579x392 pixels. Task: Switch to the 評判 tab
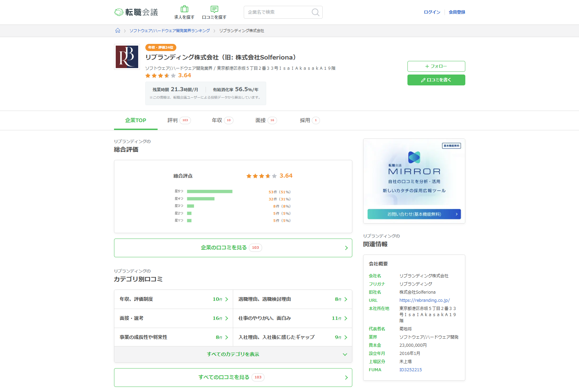pos(179,120)
